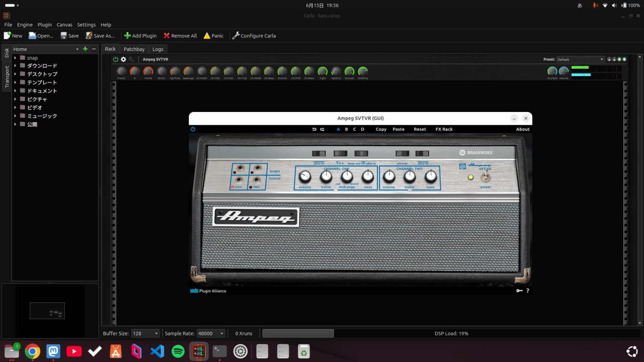Flip Channel Two ultra-lo rocker switch
The image size is (644, 362).
click(422, 153)
